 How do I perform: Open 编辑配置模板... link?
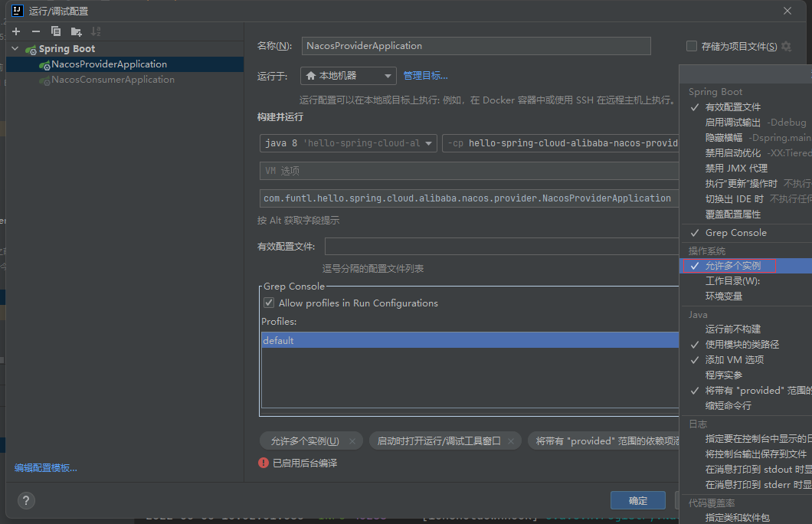[45, 468]
